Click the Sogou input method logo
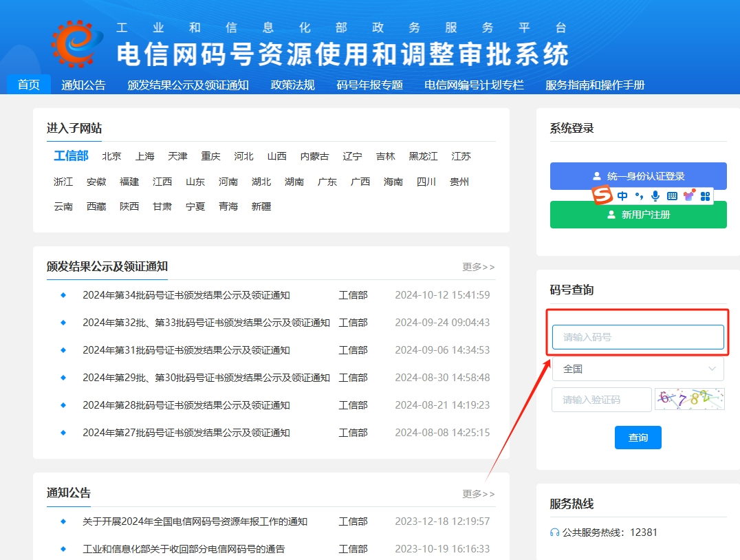740x560 pixels. [602, 195]
